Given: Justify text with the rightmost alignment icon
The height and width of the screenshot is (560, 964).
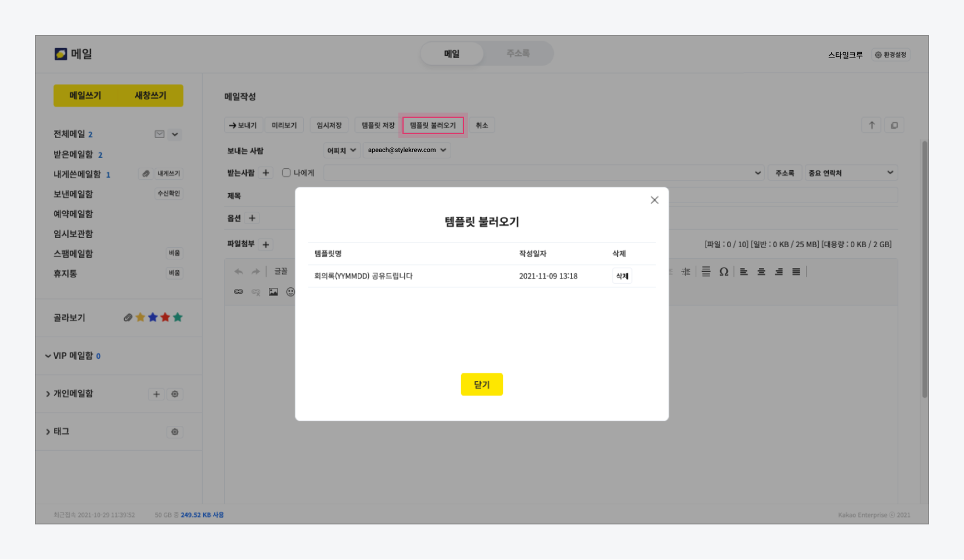Looking at the screenshot, I should coord(796,272).
